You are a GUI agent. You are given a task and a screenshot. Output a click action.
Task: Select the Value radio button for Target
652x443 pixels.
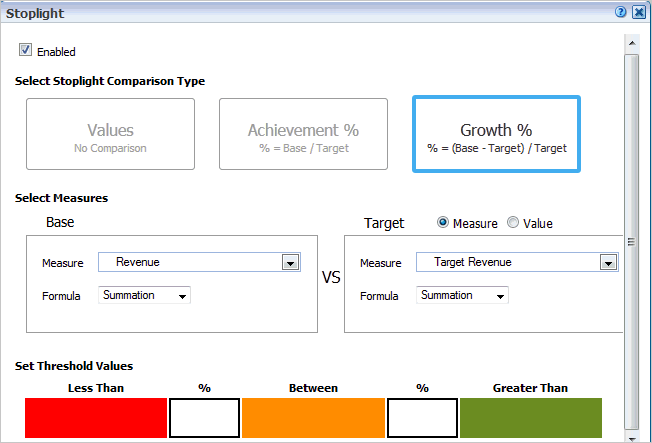[x=513, y=223]
